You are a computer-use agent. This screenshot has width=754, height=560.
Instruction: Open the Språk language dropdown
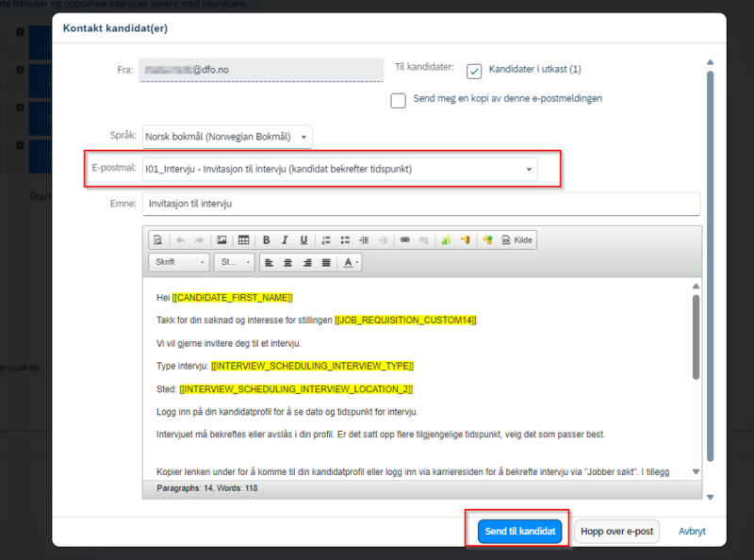(227, 137)
